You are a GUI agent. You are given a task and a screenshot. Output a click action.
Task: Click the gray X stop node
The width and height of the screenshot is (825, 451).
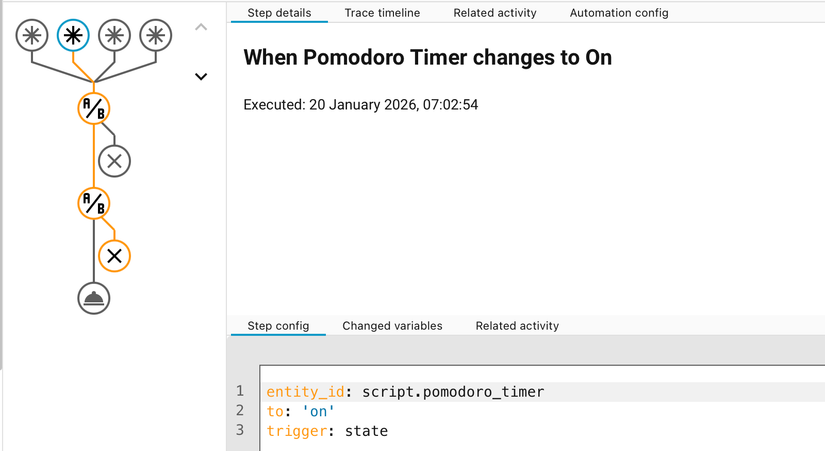[114, 160]
